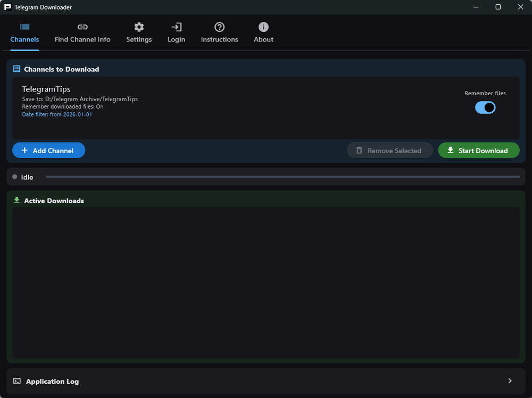The image size is (532, 398).
Task: Click the Date filter: from 2026-01-01 text
Action: coord(57,114)
